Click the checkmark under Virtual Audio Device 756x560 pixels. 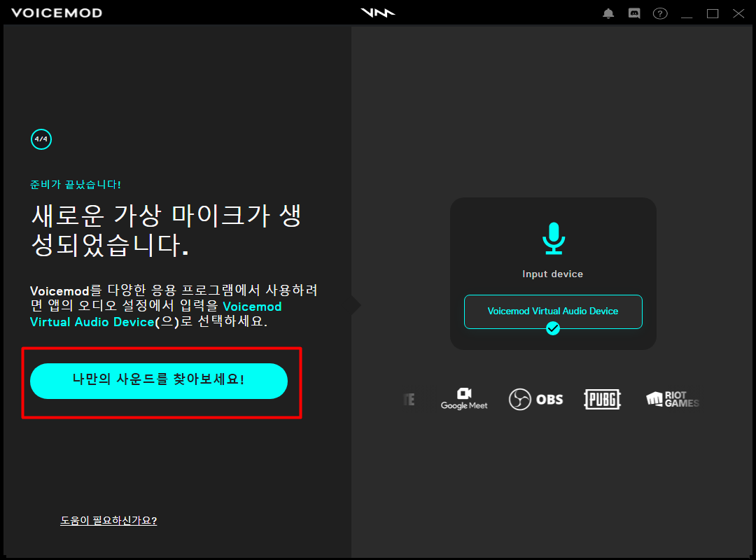click(x=553, y=328)
